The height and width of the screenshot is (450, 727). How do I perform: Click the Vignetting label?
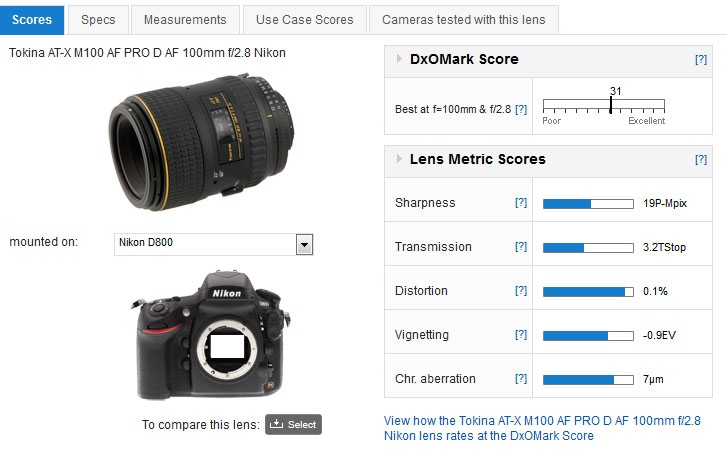click(422, 335)
